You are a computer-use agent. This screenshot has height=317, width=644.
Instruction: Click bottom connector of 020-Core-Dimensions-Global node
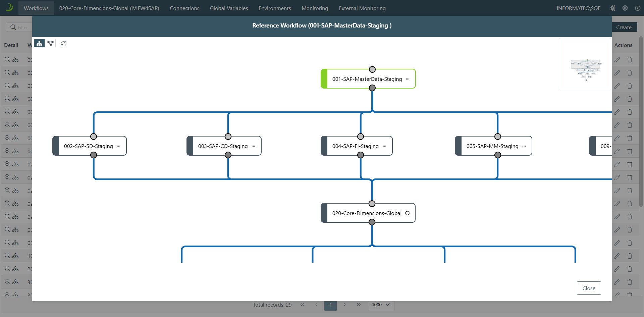pos(372,222)
